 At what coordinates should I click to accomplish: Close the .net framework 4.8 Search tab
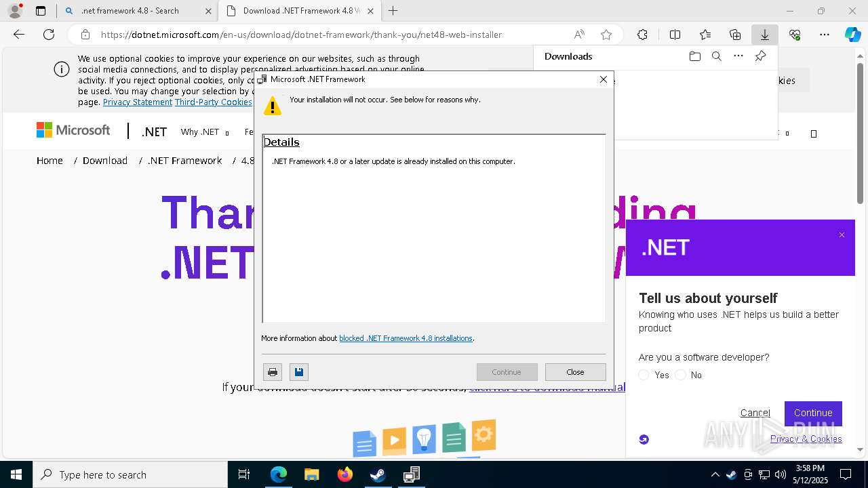pyautogui.click(x=208, y=11)
